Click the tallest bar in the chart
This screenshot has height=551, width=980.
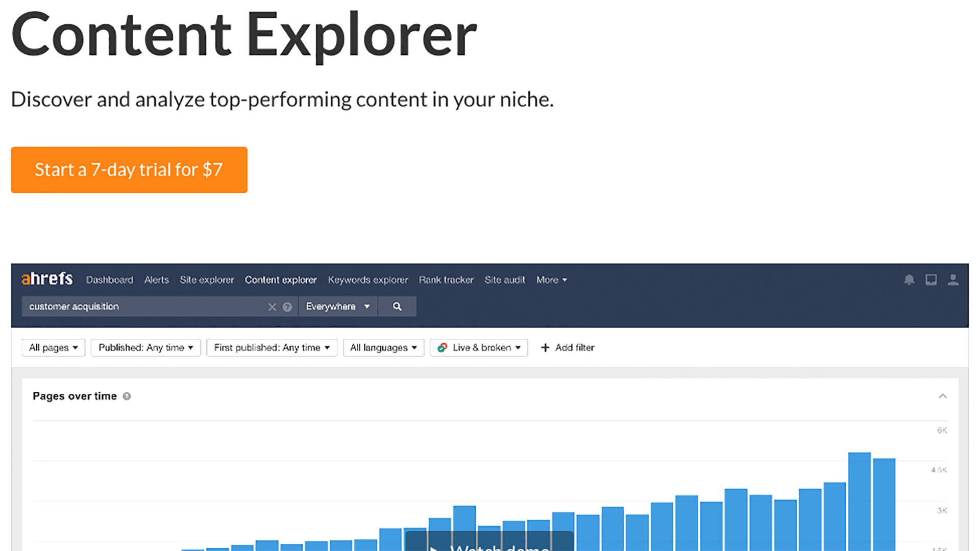pos(860,501)
